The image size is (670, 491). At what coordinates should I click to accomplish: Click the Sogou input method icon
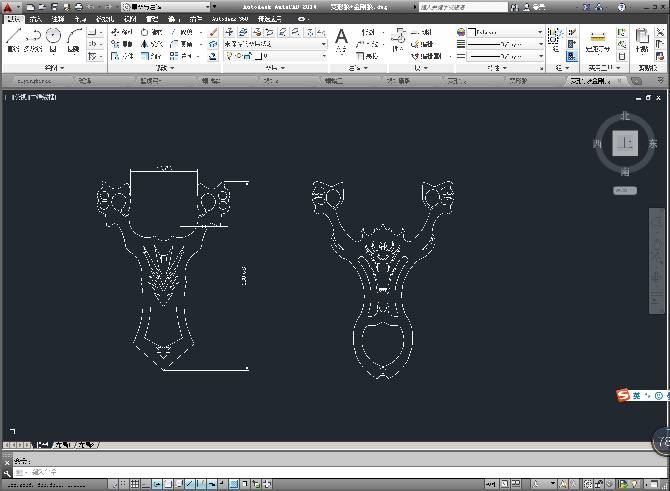click(623, 395)
